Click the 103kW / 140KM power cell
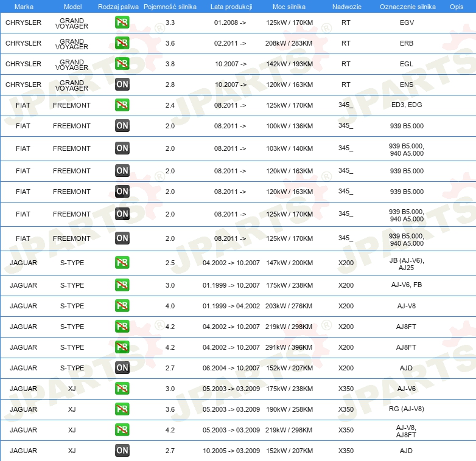This screenshot has height=461, width=476. [x=289, y=148]
